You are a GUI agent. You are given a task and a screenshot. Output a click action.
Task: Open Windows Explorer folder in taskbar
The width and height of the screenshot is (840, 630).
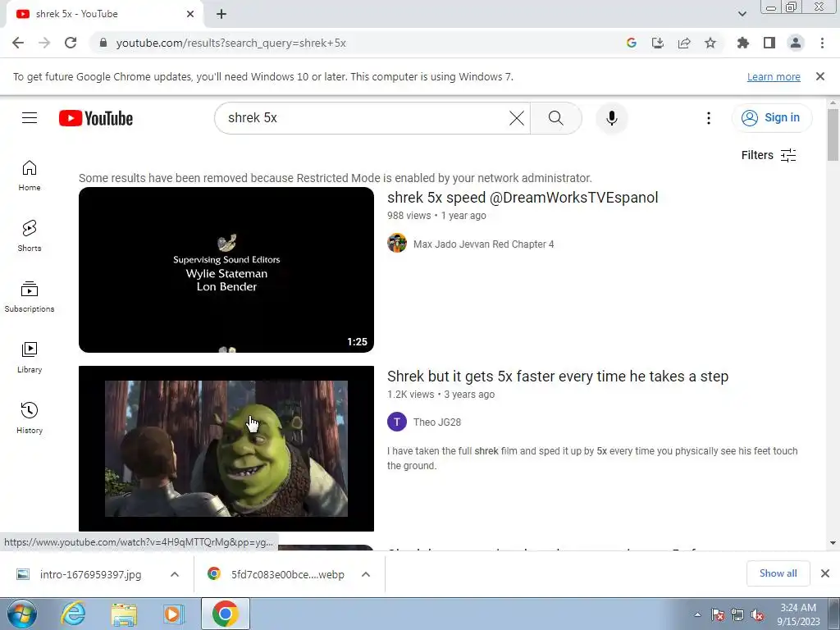pos(124,614)
